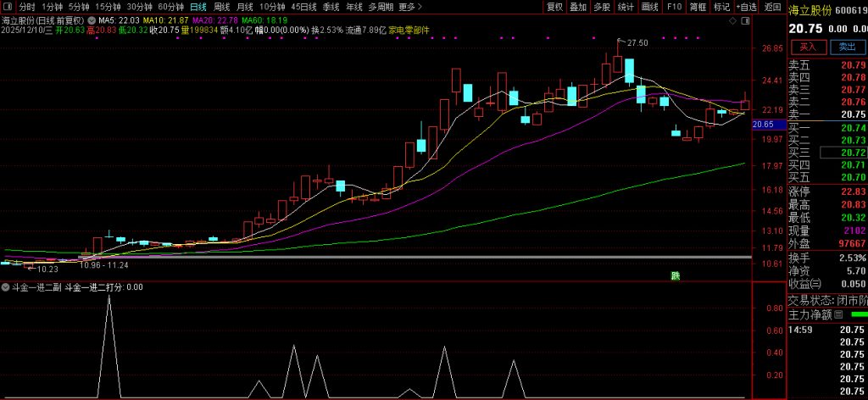Click the panel toggle icon at top-left

(8, 7)
